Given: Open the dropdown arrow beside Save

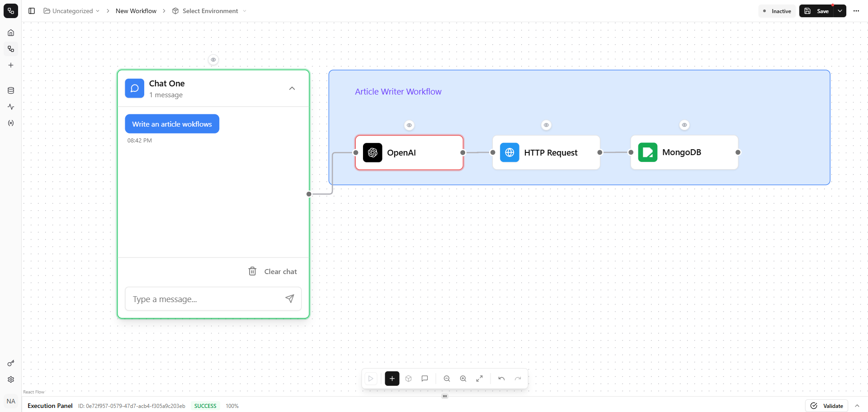Looking at the screenshot, I should [x=840, y=11].
